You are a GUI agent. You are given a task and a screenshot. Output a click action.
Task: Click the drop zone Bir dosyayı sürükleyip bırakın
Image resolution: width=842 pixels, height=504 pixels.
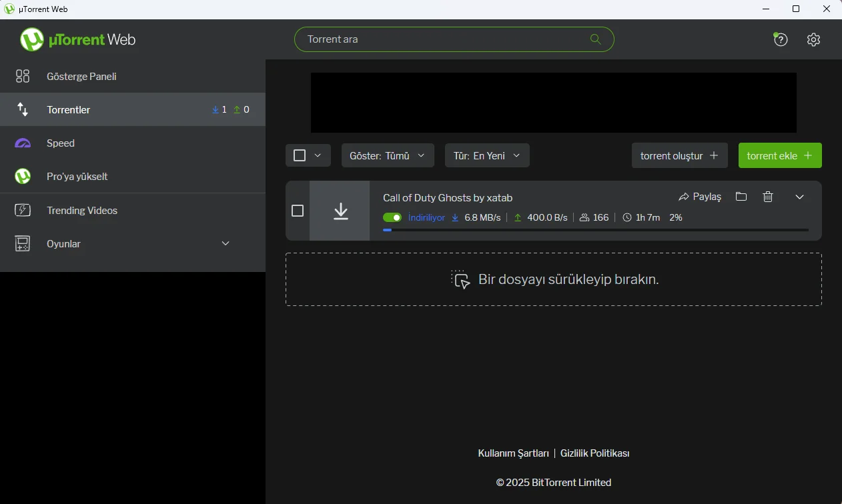pyautogui.click(x=554, y=279)
